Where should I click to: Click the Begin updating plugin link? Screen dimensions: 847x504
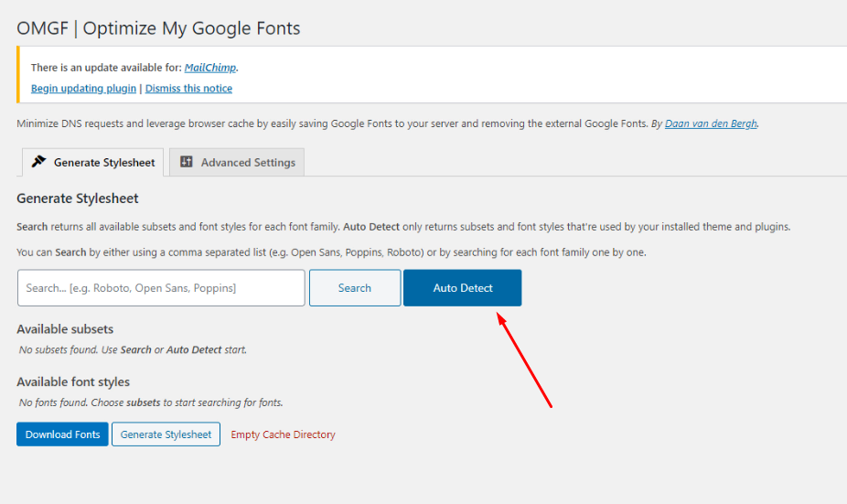pos(83,89)
